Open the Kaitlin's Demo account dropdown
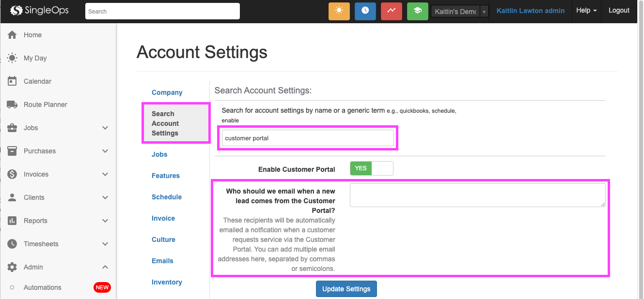Viewport: 644px width, 299px height. [x=459, y=12]
